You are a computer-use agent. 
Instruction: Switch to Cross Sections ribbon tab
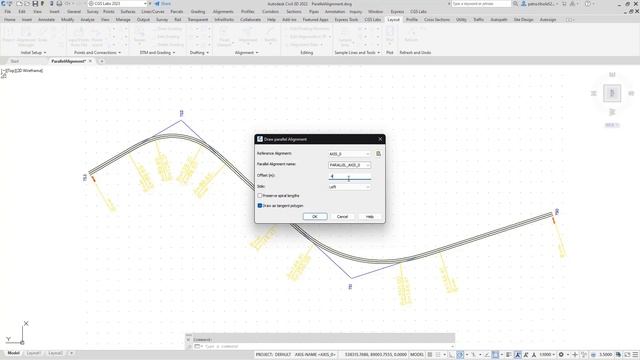(x=437, y=20)
